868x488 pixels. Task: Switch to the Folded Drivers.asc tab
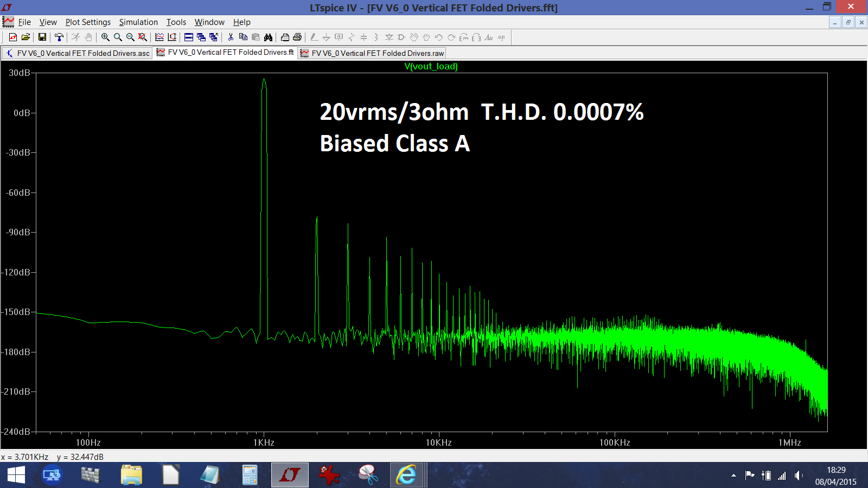[x=77, y=53]
